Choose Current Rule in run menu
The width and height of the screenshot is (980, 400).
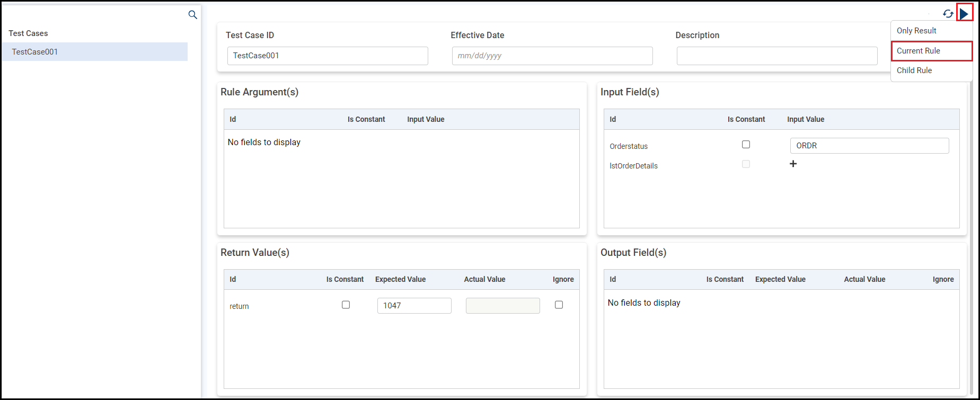(919, 51)
